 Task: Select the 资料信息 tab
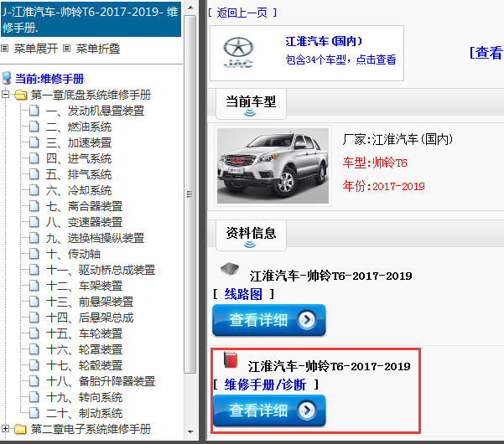tap(251, 235)
